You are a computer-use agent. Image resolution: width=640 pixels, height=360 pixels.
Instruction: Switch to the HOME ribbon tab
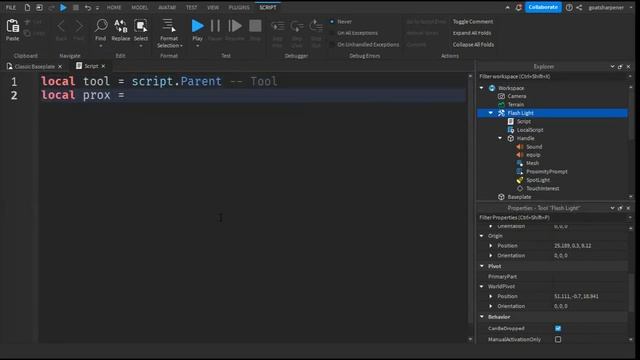pyautogui.click(x=114, y=7)
